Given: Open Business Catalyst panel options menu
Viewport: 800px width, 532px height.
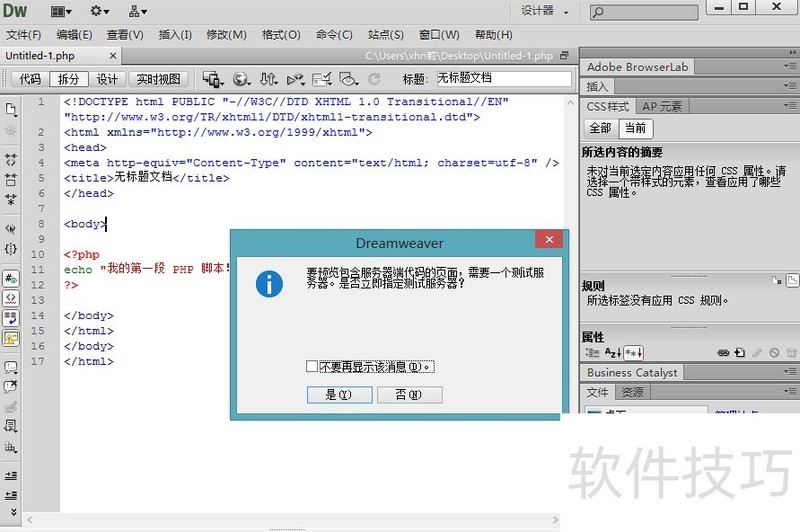Looking at the screenshot, I should 790,372.
